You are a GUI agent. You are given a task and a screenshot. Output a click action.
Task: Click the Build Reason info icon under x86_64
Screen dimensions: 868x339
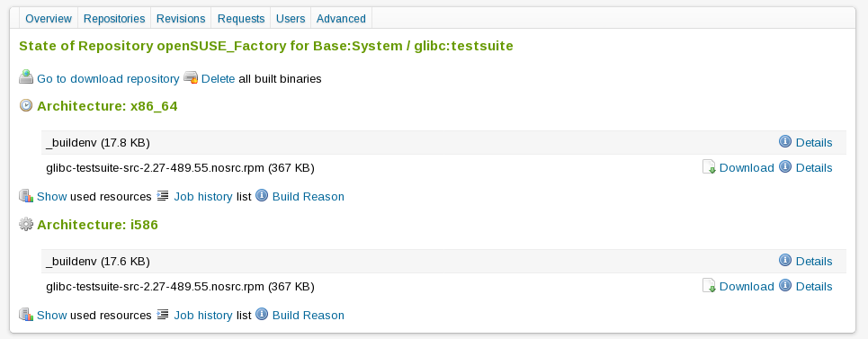click(261, 195)
